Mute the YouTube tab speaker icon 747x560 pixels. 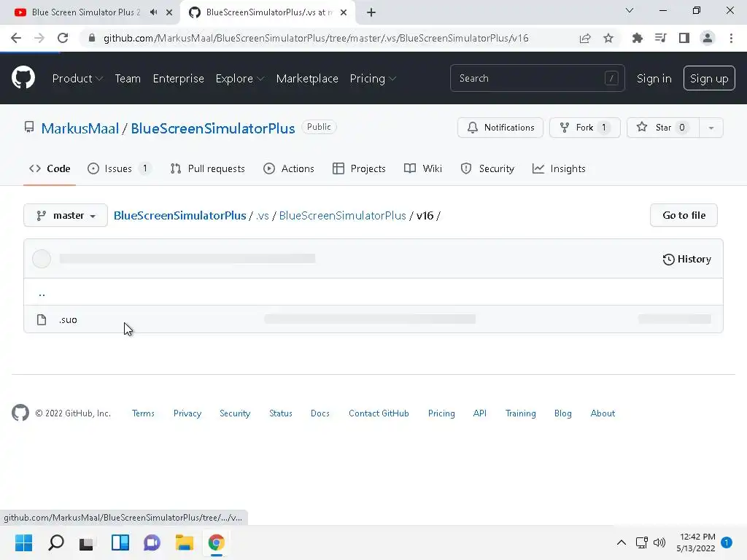pyautogui.click(x=153, y=12)
